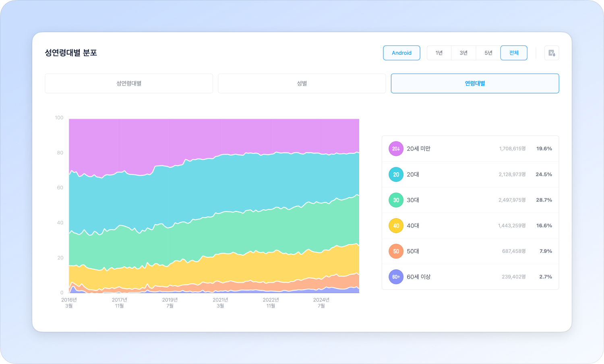Click the cyan 20s age badge

[x=396, y=174]
